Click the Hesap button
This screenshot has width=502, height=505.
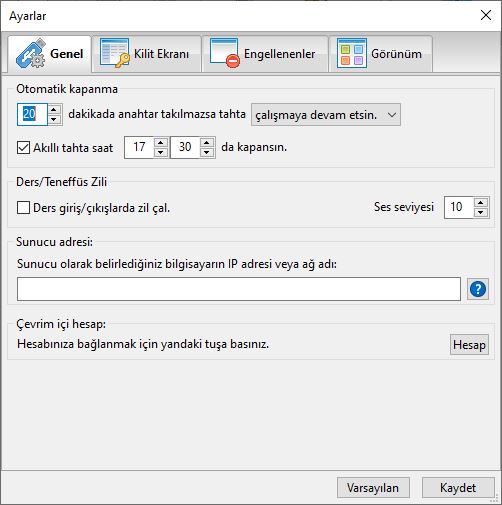click(469, 344)
